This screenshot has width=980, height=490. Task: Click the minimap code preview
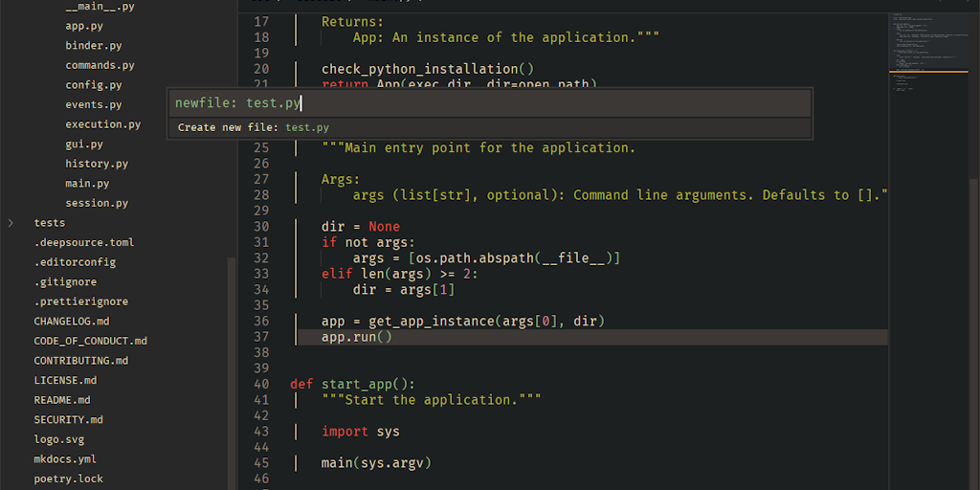(x=926, y=57)
